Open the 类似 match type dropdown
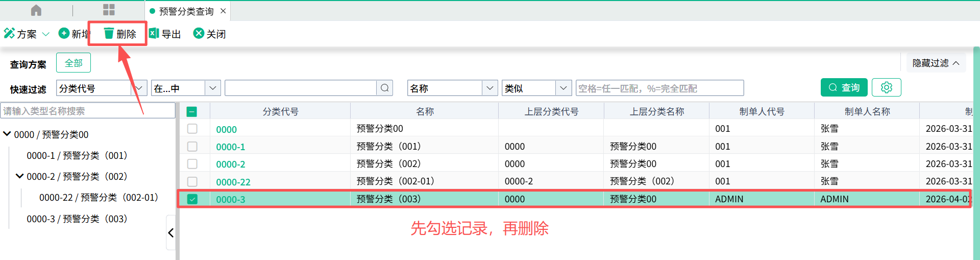 point(563,88)
